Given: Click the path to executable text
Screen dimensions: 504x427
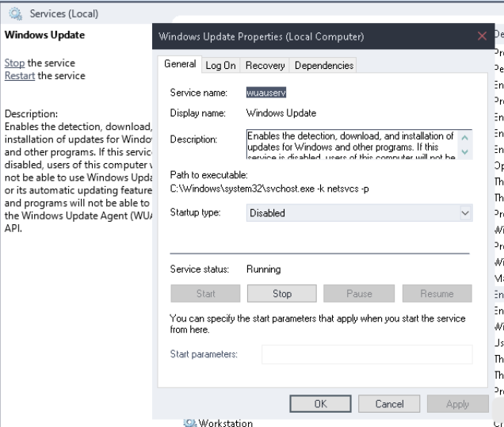Looking at the screenshot, I should point(269,189).
